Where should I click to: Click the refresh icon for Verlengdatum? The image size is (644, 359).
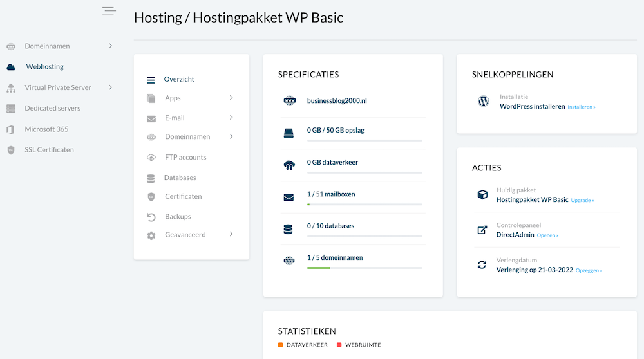[x=482, y=265]
